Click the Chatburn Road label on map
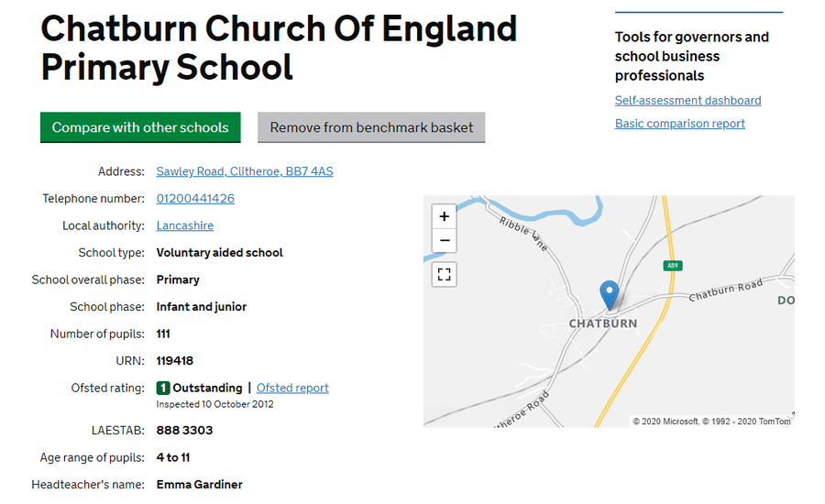The image size is (825, 504). [726, 290]
